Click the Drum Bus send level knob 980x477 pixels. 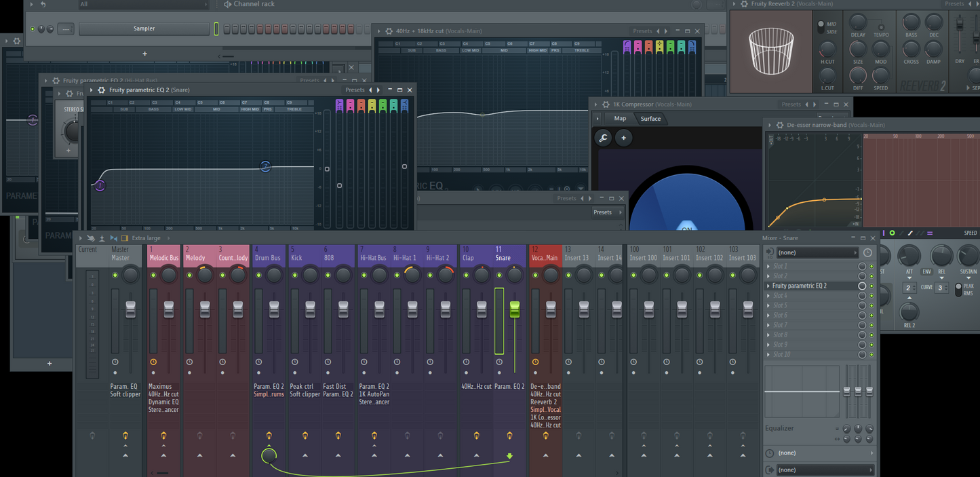[x=269, y=456]
